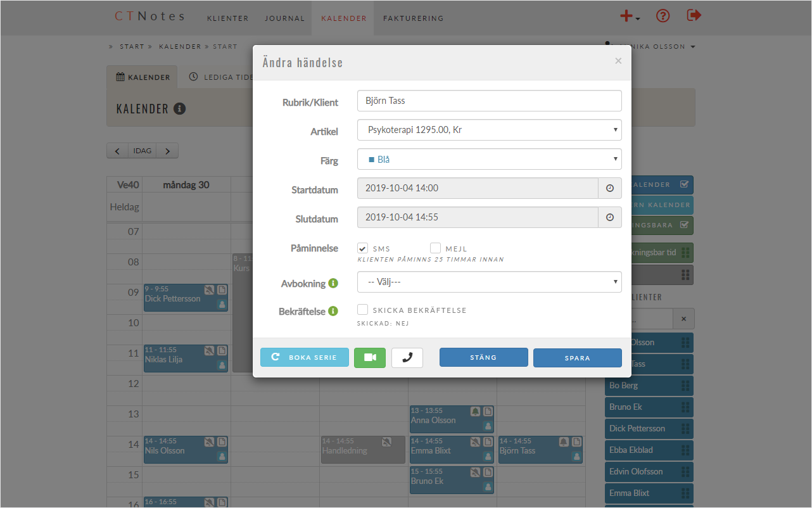The width and height of the screenshot is (812, 508).
Task: Open Startdatum clock picker icon
Action: [x=610, y=188]
